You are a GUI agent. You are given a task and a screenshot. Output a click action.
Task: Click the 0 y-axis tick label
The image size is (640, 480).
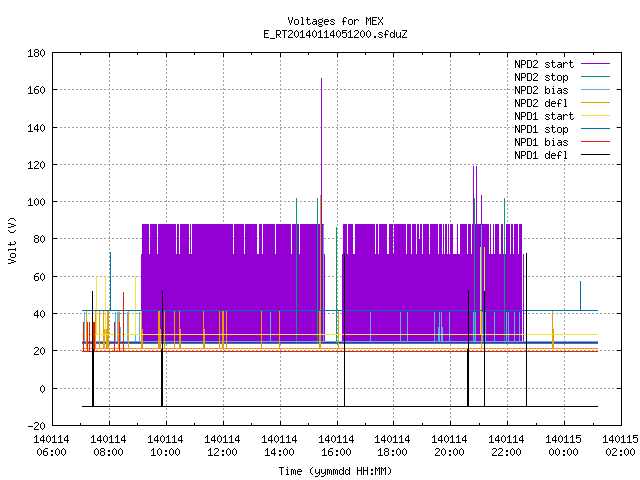pyautogui.click(x=42, y=389)
